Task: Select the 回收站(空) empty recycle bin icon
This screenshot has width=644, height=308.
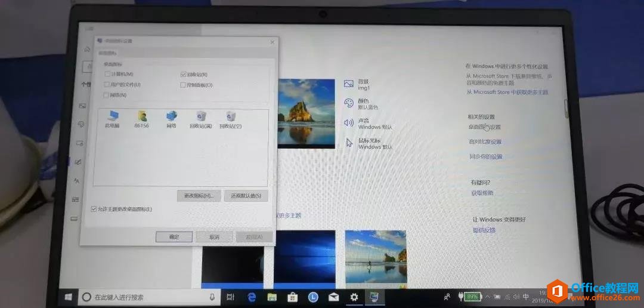Action: (x=230, y=119)
